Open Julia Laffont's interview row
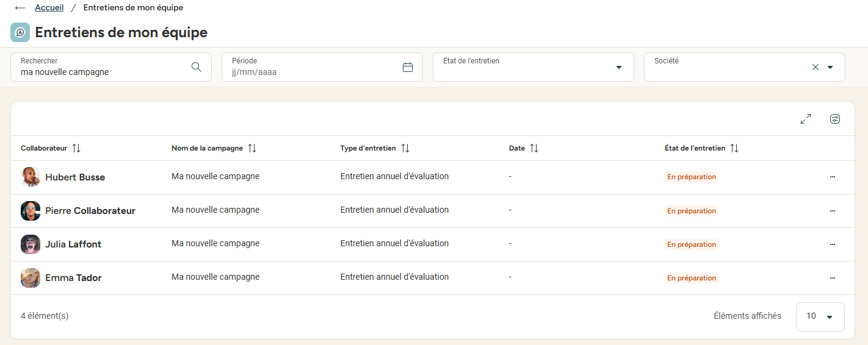Screen dimensions: 868x345 pos(433,244)
